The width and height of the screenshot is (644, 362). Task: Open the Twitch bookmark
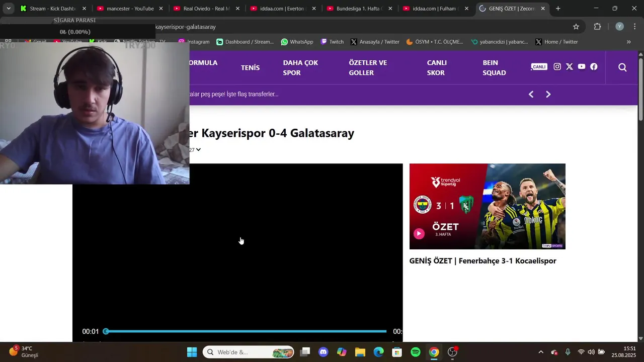coord(332,42)
